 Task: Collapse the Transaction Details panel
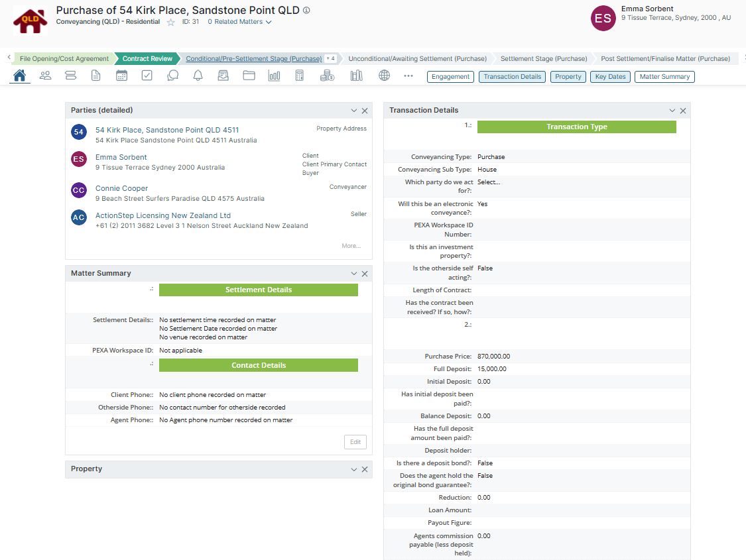(x=672, y=111)
